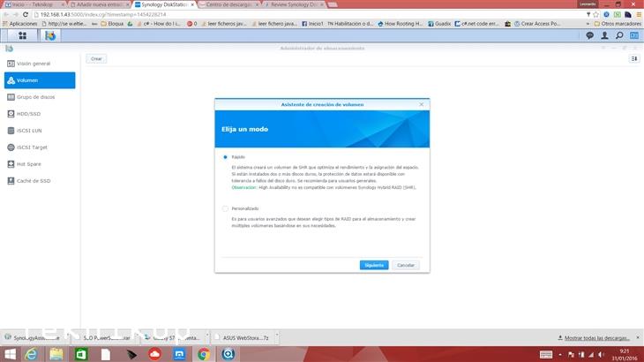Click the Siguiente button
This screenshot has height=362, width=644.
374,265
